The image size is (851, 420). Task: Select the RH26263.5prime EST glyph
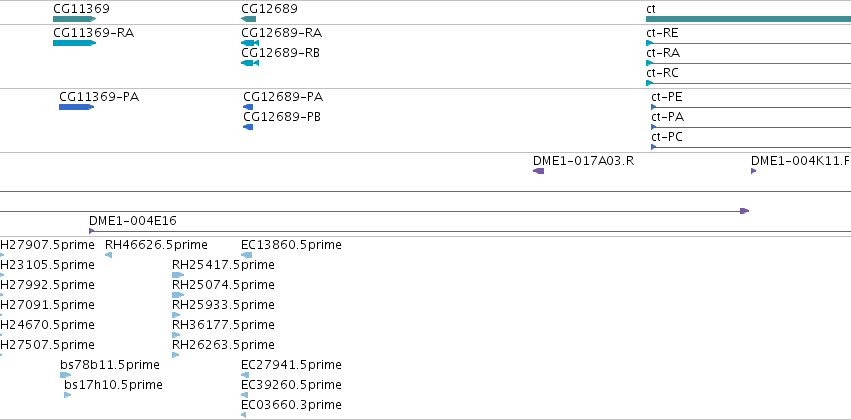pyautogui.click(x=175, y=355)
